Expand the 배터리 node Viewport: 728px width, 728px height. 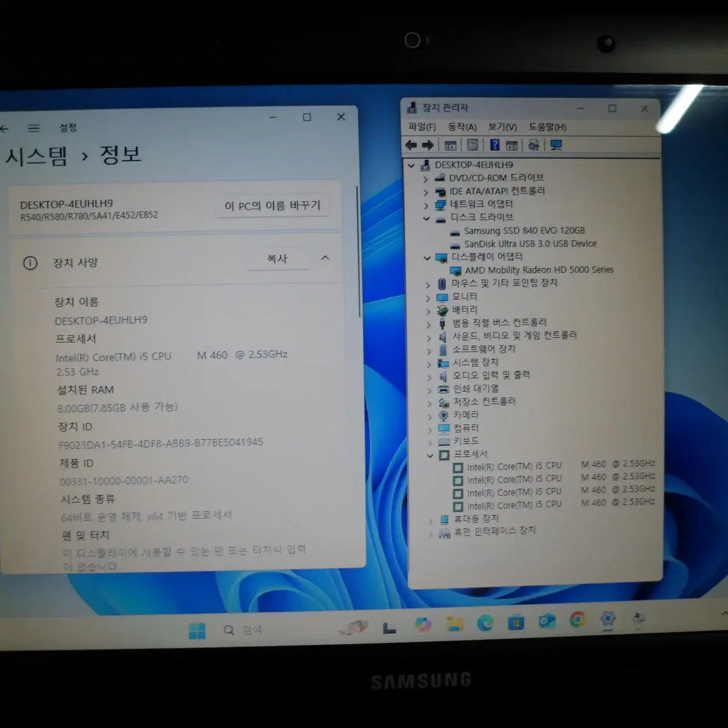click(x=428, y=311)
